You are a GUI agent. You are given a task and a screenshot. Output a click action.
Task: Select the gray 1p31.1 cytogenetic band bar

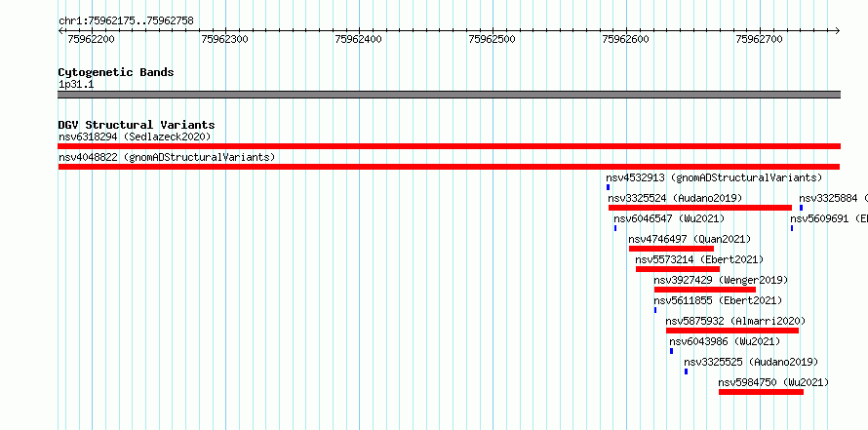[x=449, y=95]
